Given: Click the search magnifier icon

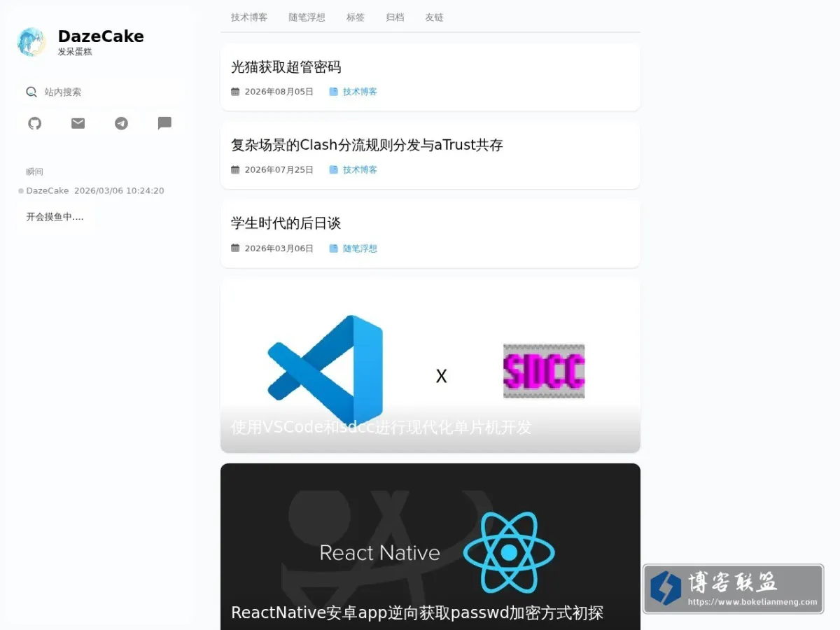Looking at the screenshot, I should click(31, 92).
